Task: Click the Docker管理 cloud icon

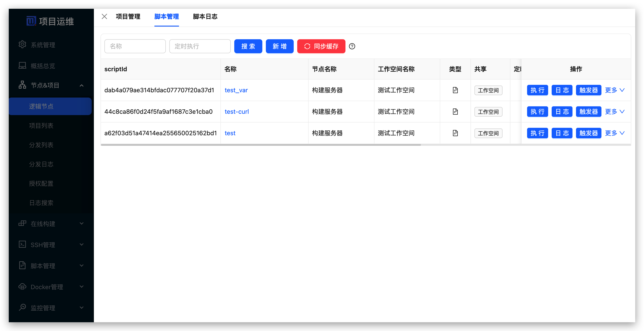Action: tap(22, 287)
